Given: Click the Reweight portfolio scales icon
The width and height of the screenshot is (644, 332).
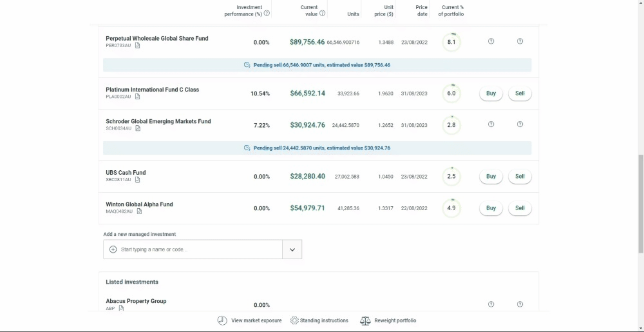Looking at the screenshot, I should tap(365, 320).
